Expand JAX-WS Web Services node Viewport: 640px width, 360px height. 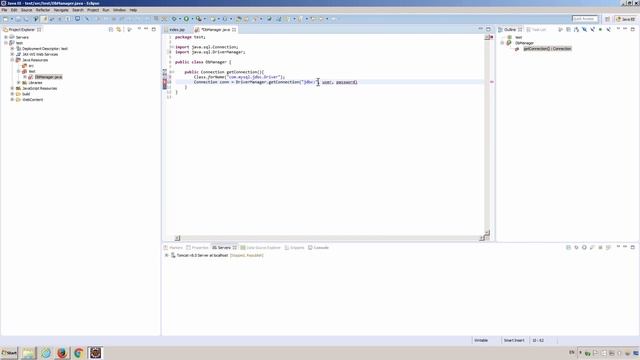click(12, 54)
